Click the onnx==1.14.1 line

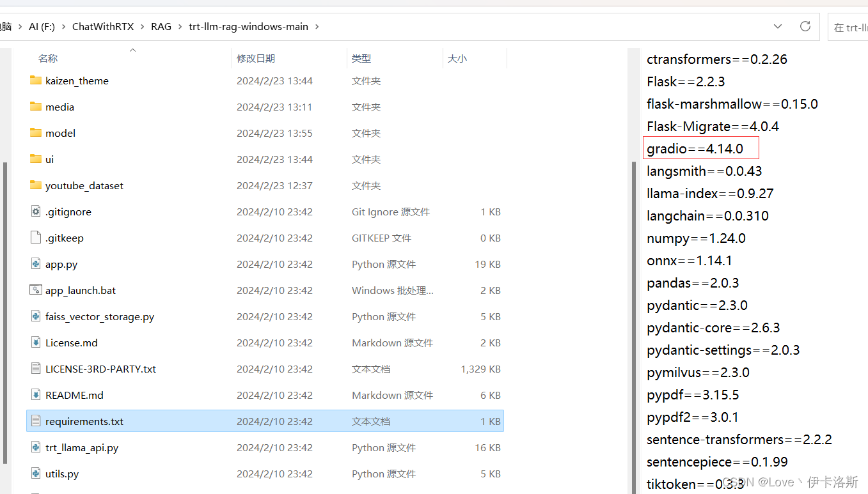tap(690, 261)
